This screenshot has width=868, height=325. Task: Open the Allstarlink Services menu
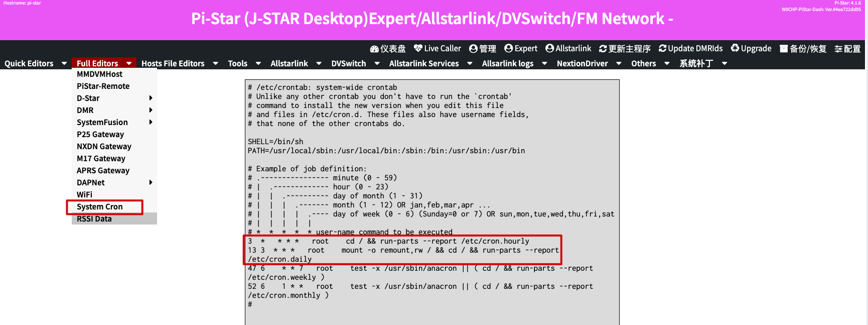coord(424,63)
